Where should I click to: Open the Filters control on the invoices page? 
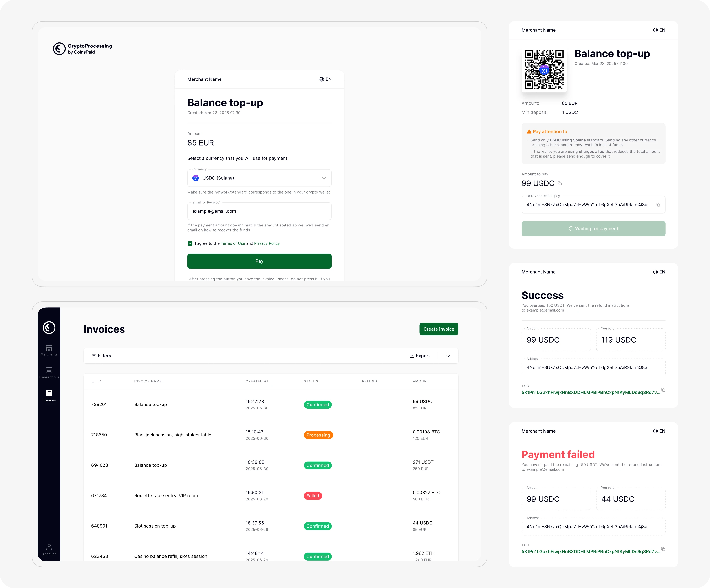click(101, 356)
